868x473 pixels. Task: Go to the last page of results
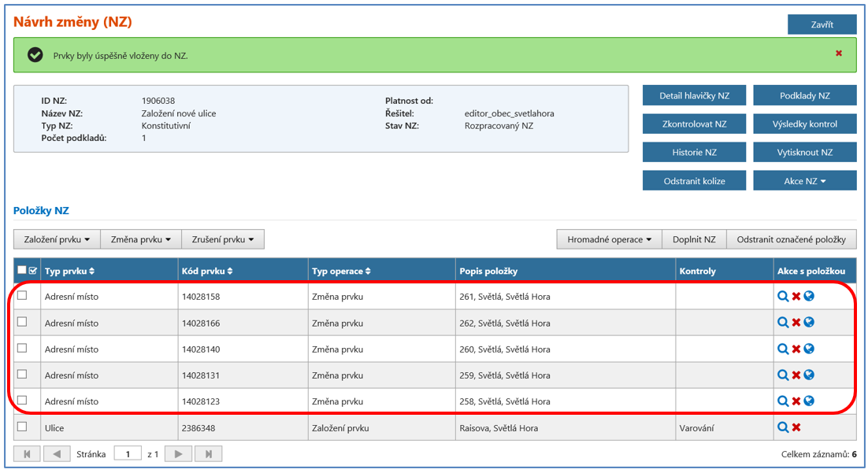(x=209, y=454)
